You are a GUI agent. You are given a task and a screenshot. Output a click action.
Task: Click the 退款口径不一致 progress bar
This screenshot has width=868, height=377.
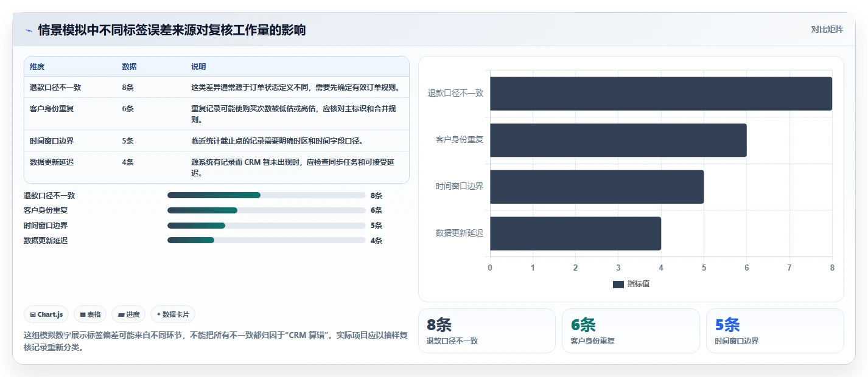[266, 195]
